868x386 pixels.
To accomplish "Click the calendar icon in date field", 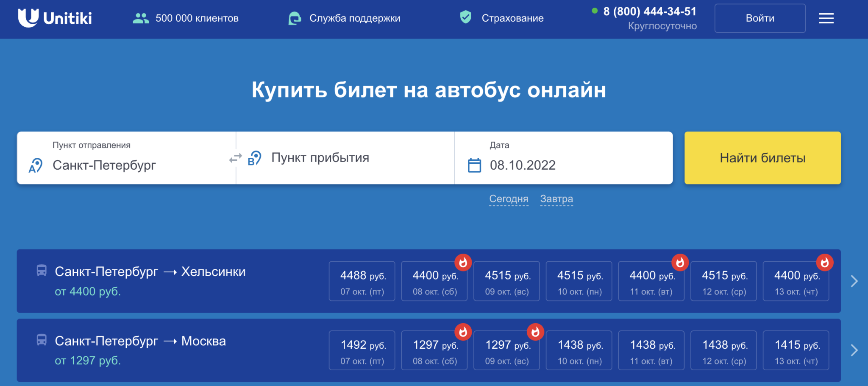I will pyautogui.click(x=474, y=165).
